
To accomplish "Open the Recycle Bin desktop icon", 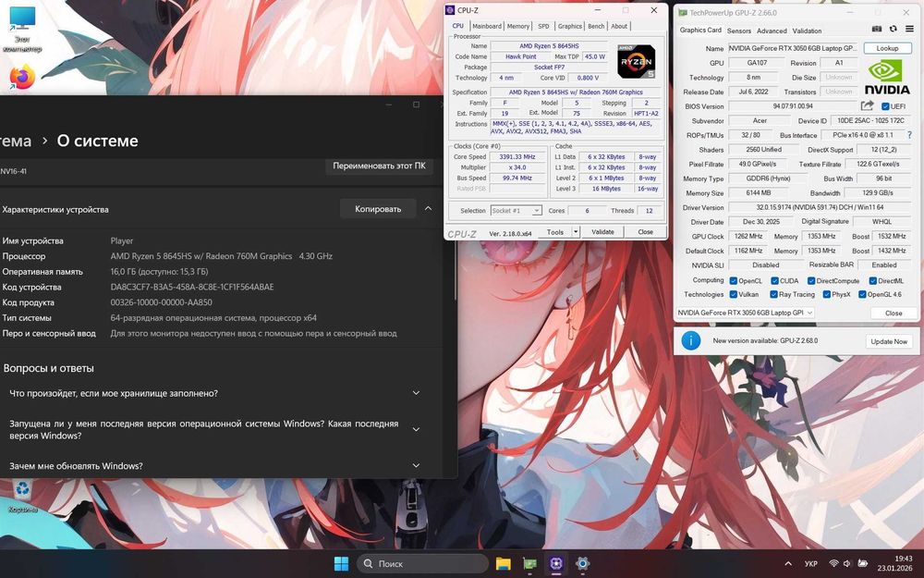I will coord(22,496).
